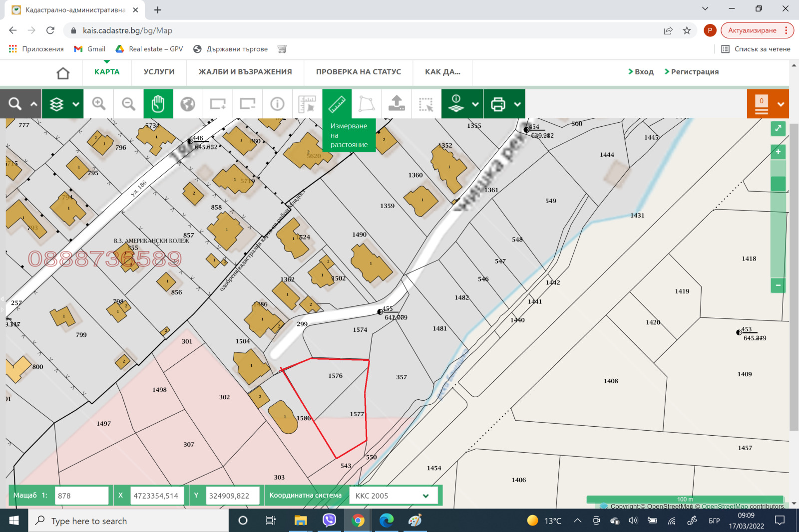The width and height of the screenshot is (799, 532).
Task: Activate the distance measurement ruler tool
Action: coord(337,104)
